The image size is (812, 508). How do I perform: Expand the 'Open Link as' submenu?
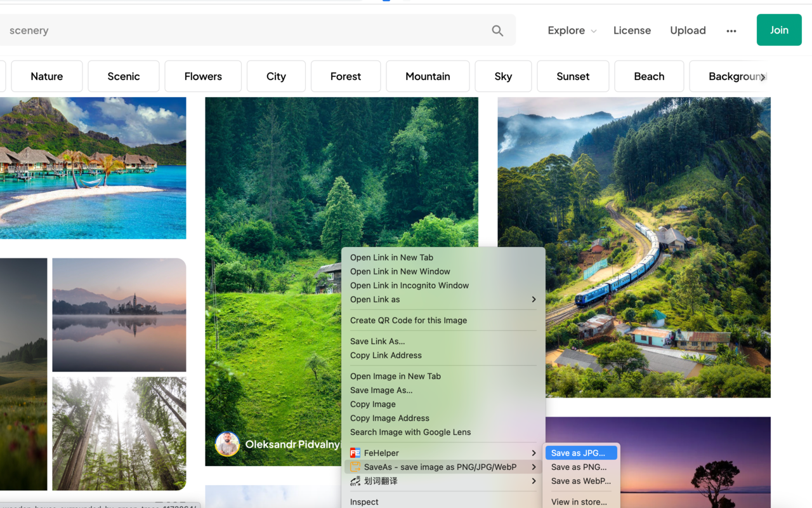(x=534, y=300)
